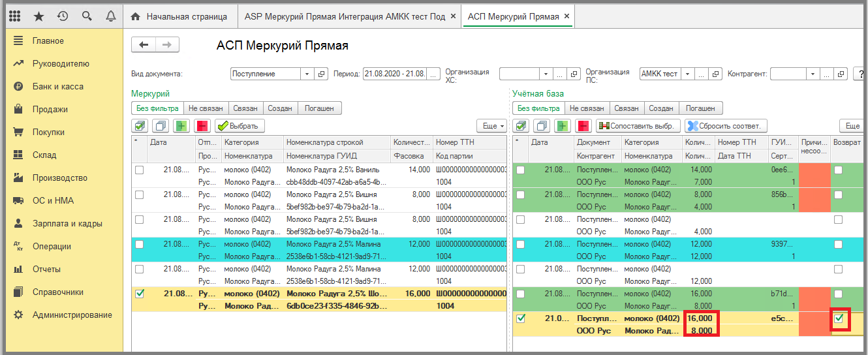Uncheck Возврат checkbox in highlighted yellow row
This screenshot has width=868, height=355.
tap(839, 318)
